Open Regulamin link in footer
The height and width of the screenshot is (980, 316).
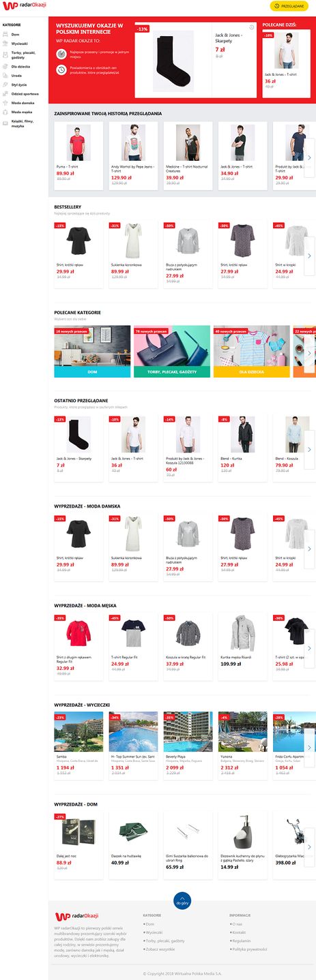point(240,940)
